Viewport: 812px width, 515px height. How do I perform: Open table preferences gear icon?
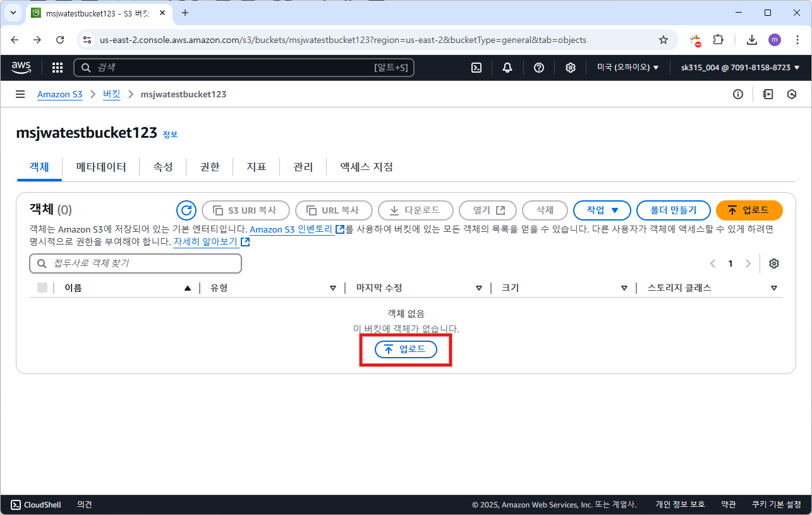click(x=774, y=264)
